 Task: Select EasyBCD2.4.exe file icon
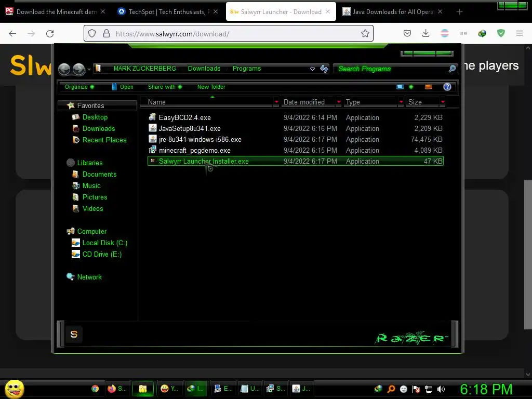click(x=152, y=117)
